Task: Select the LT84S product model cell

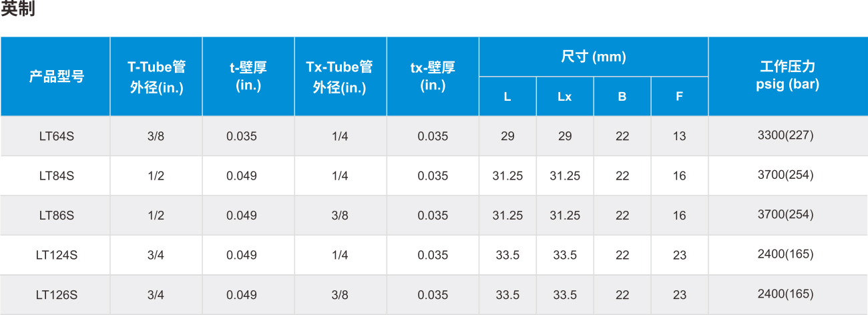Action: [x=56, y=176]
